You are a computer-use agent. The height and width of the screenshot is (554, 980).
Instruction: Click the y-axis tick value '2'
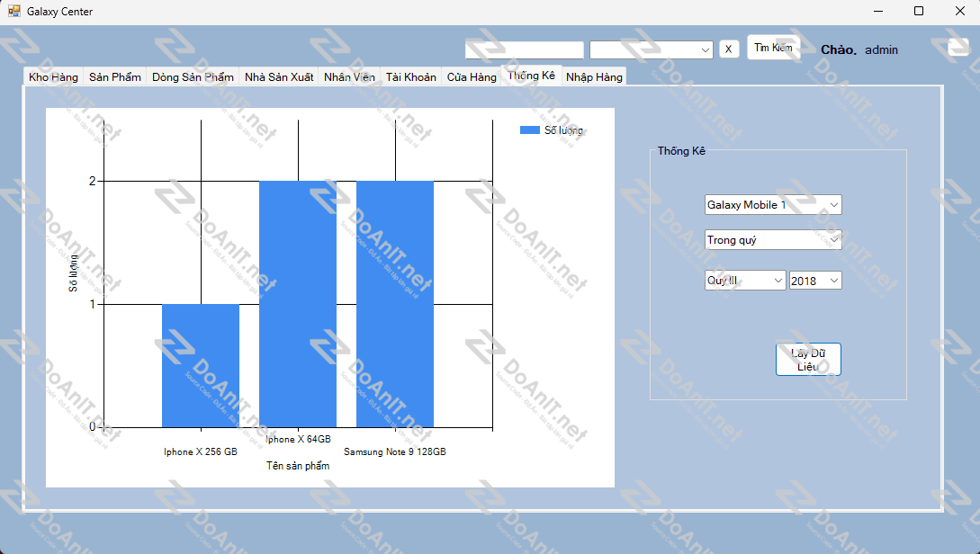[93, 181]
